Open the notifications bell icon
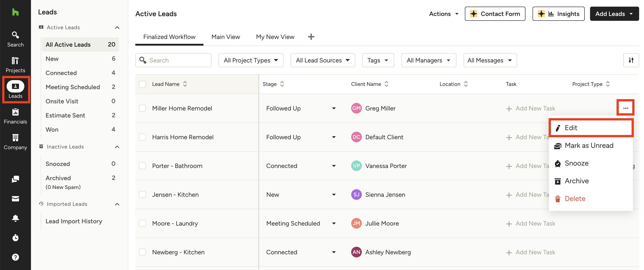The height and width of the screenshot is (270, 644). coord(15,218)
